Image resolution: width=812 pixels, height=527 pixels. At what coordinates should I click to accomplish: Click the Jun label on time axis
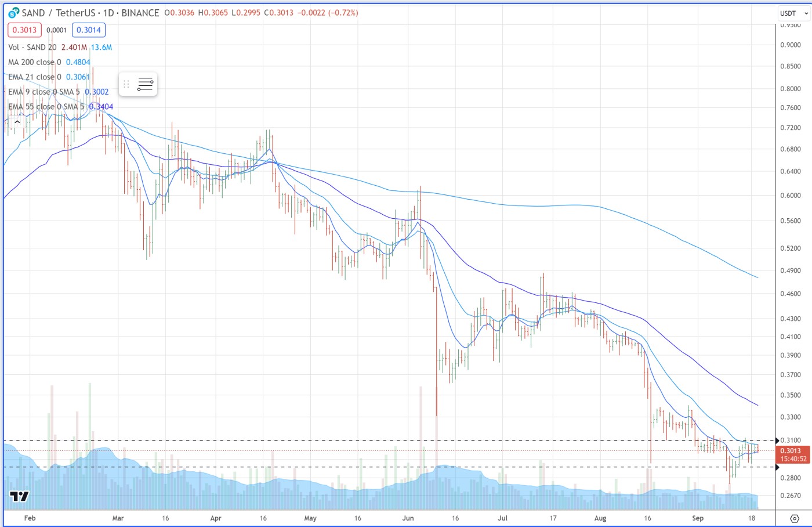point(408,518)
